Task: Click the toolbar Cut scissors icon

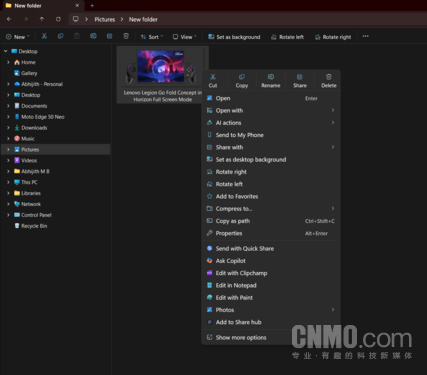Action: pos(44,36)
